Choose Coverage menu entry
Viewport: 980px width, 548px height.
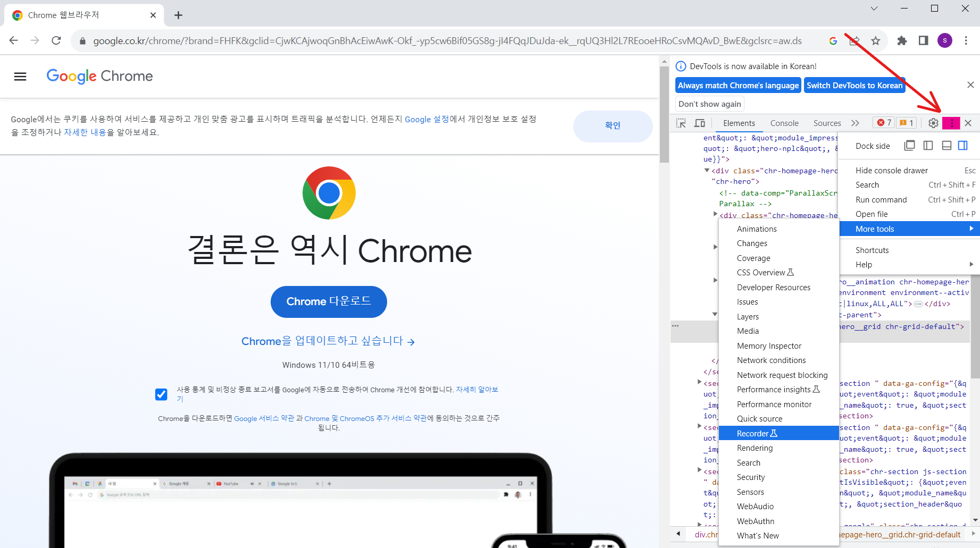tap(779, 258)
